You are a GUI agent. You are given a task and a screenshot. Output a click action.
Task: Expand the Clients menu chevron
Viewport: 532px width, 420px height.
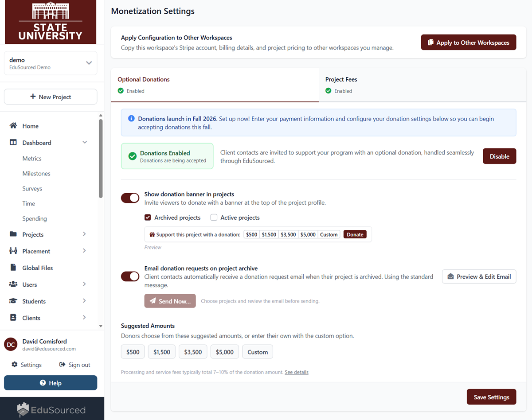pos(84,317)
